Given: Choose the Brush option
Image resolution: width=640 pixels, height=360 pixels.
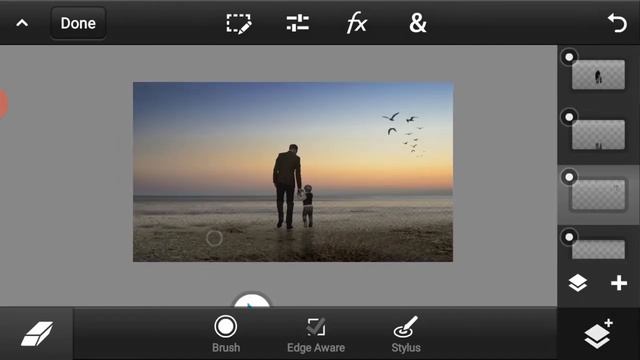Looking at the screenshot, I should pos(226,334).
